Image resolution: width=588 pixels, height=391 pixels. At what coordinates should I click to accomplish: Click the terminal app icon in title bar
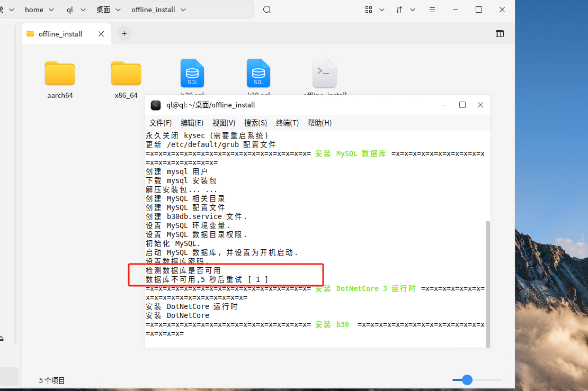(x=156, y=105)
